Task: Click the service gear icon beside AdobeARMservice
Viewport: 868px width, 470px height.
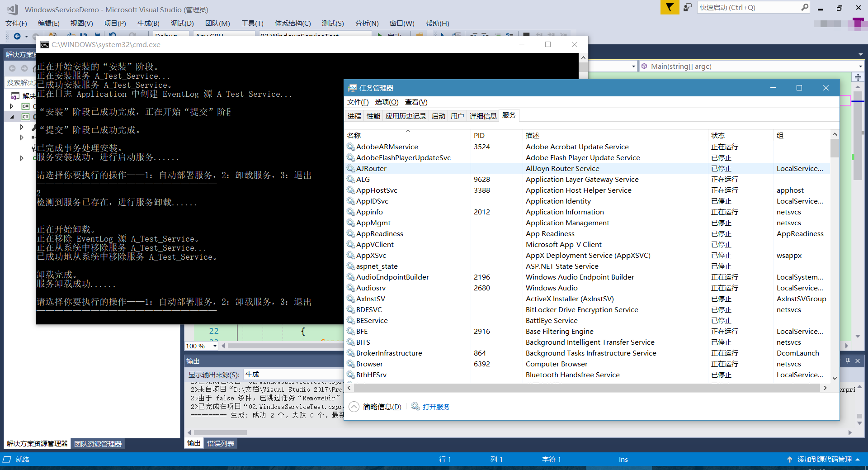Action: (351, 147)
